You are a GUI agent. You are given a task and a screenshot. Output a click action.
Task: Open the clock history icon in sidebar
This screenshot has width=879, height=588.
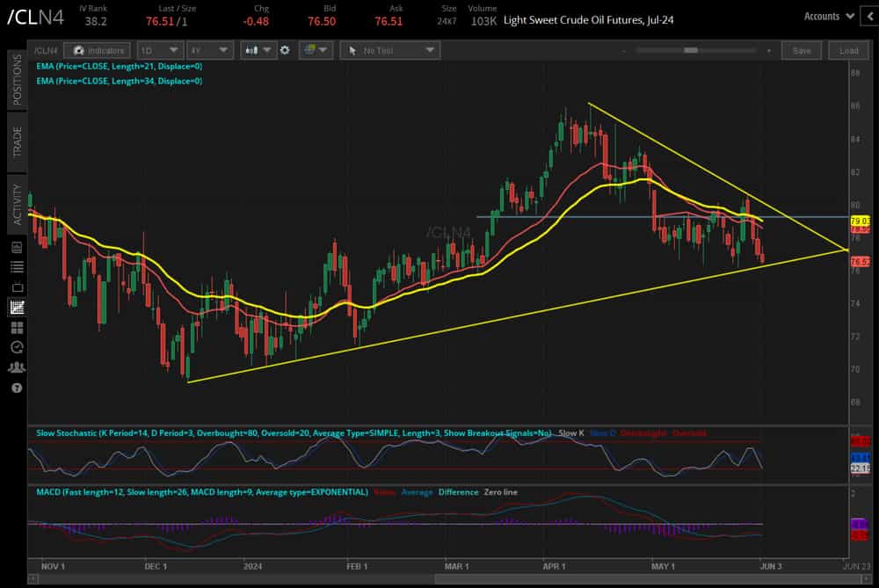click(x=16, y=347)
